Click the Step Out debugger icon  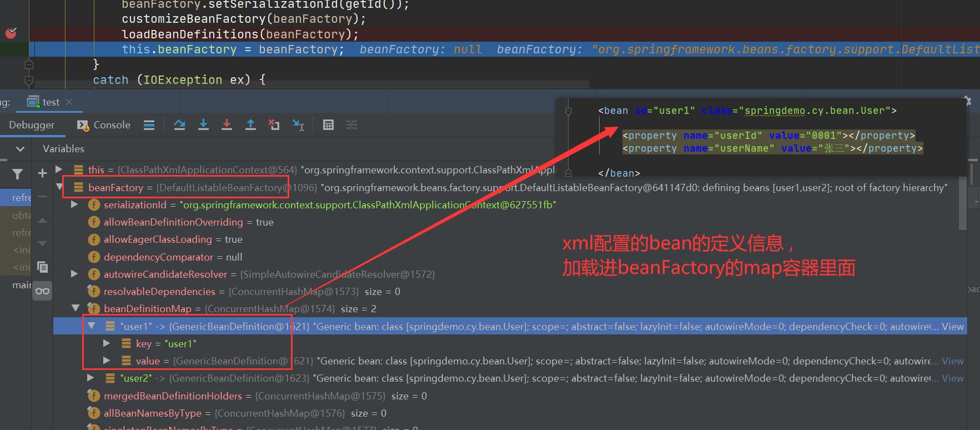[x=250, y=125]
